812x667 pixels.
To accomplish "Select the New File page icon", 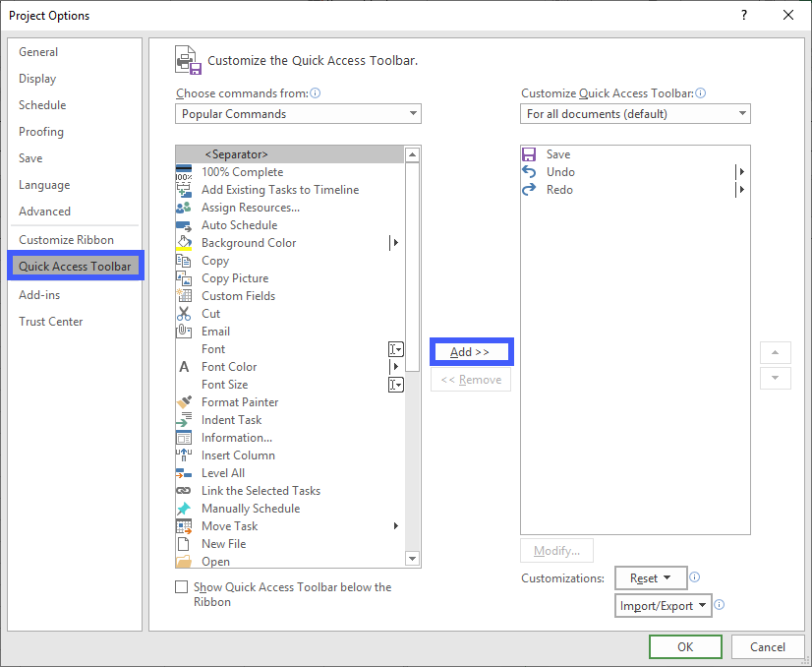I will click(x=183, y=544).
